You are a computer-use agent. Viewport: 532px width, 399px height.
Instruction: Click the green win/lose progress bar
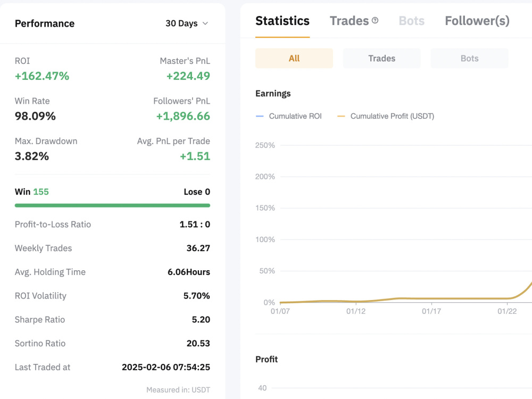pyautogui.click(x=112, y=205)
